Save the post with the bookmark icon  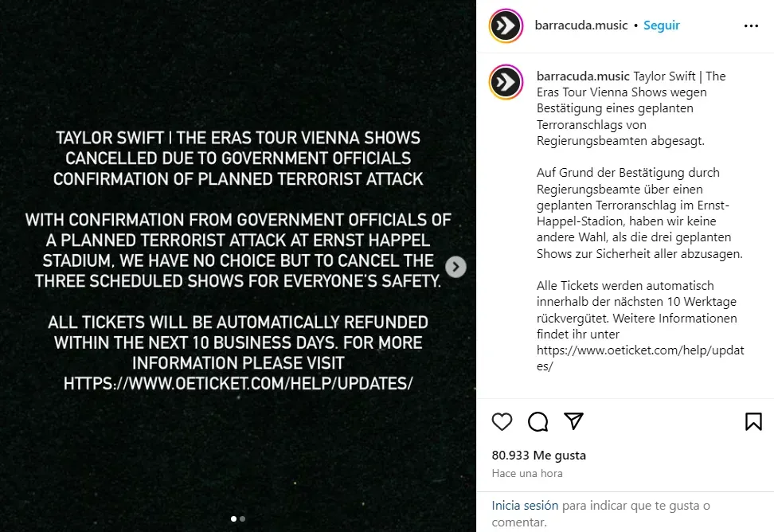click(753, 421)
